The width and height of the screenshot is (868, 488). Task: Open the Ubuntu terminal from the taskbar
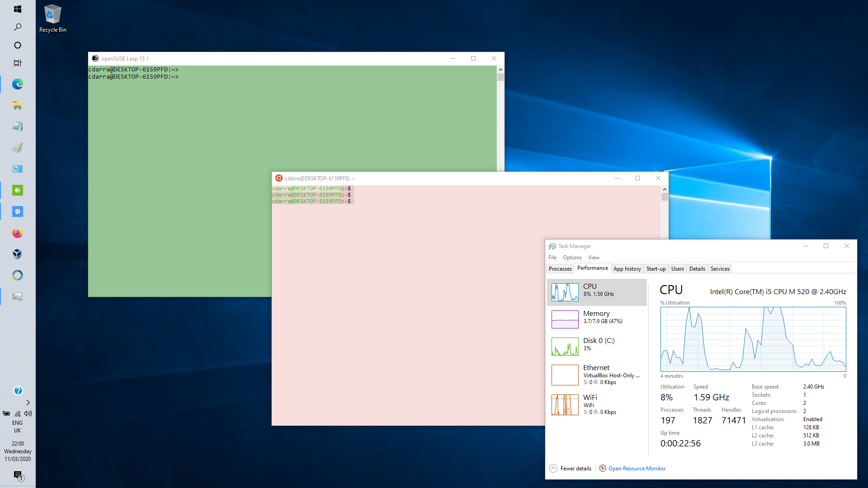point(17,211)
